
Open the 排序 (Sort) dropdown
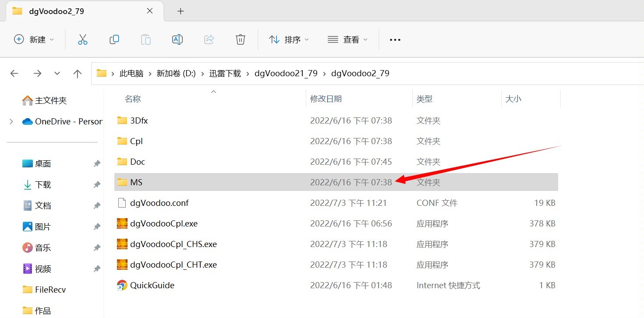[x=289, y=39]
